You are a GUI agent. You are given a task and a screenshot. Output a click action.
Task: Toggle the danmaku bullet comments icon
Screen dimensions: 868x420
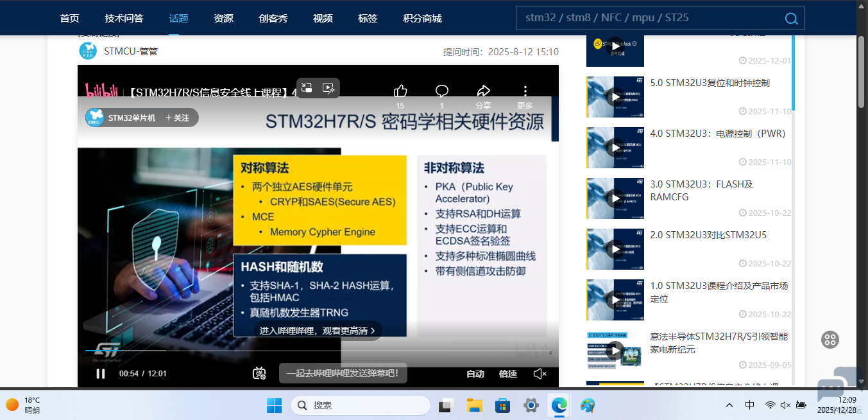coord(259,373)
